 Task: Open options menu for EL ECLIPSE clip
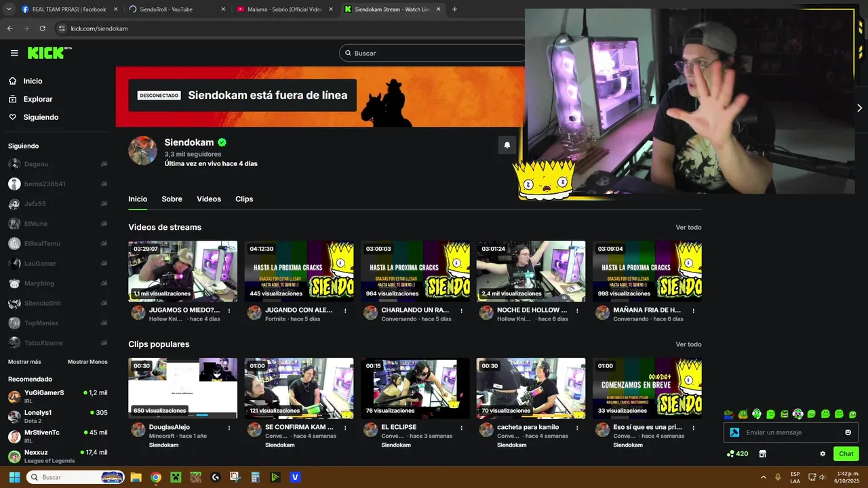(461, 428)
